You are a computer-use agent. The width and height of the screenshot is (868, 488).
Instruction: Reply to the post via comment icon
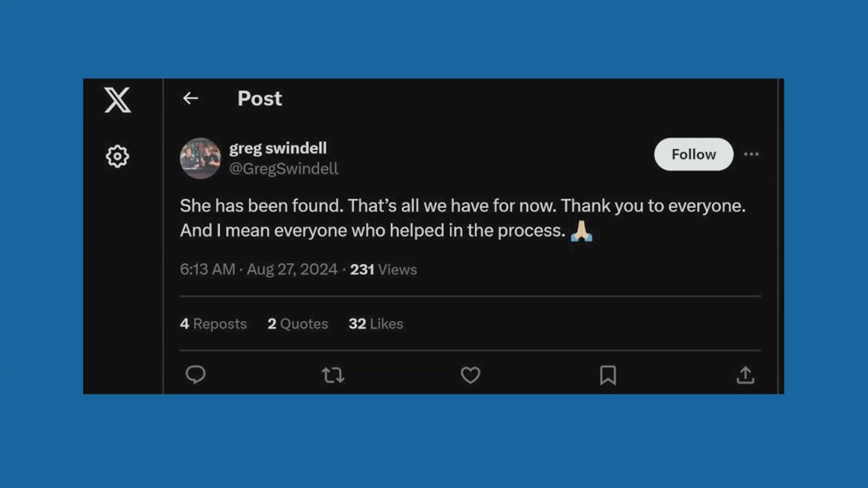tap(196, 375)
